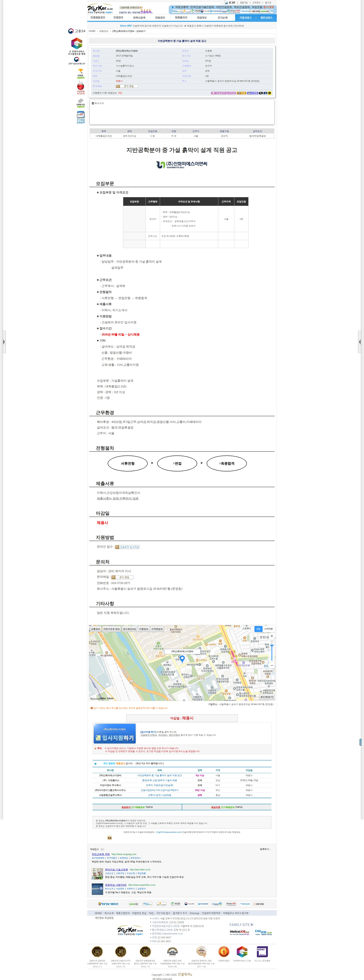The width and height of the screenshot is (364, 980).
Task: Adjust the map zoom level slider
Action: [x=271, y=646]
